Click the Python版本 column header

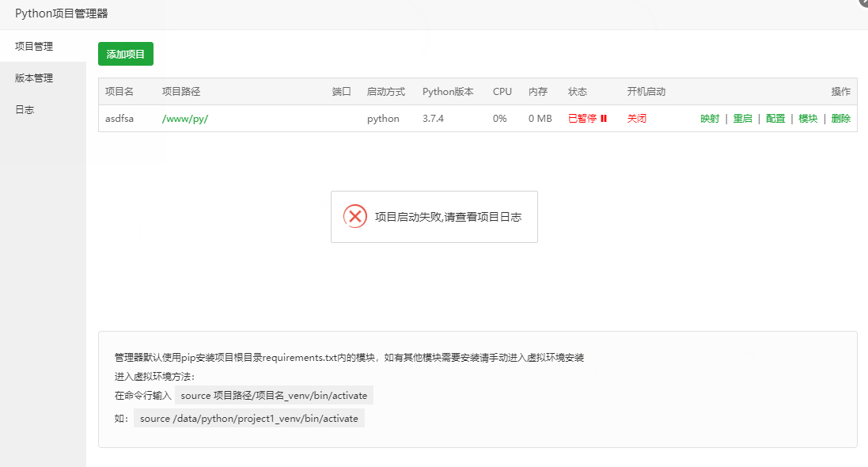coord(448,91)
